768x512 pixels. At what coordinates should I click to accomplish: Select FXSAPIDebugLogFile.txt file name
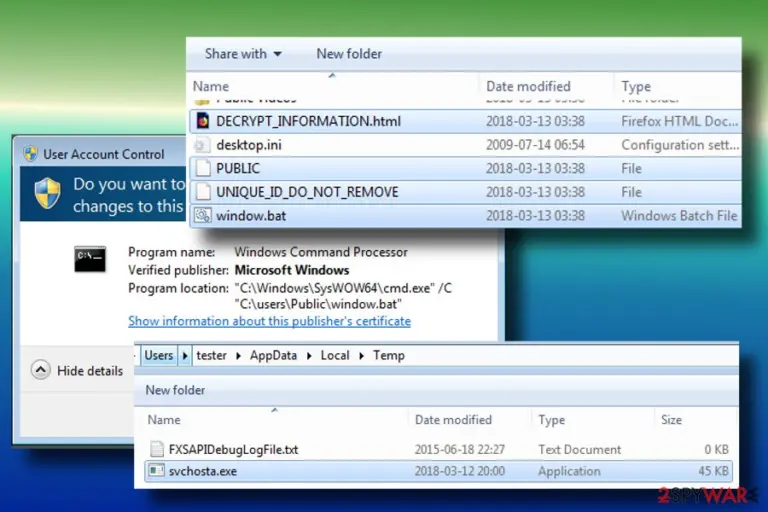click(x=233, y=449)
